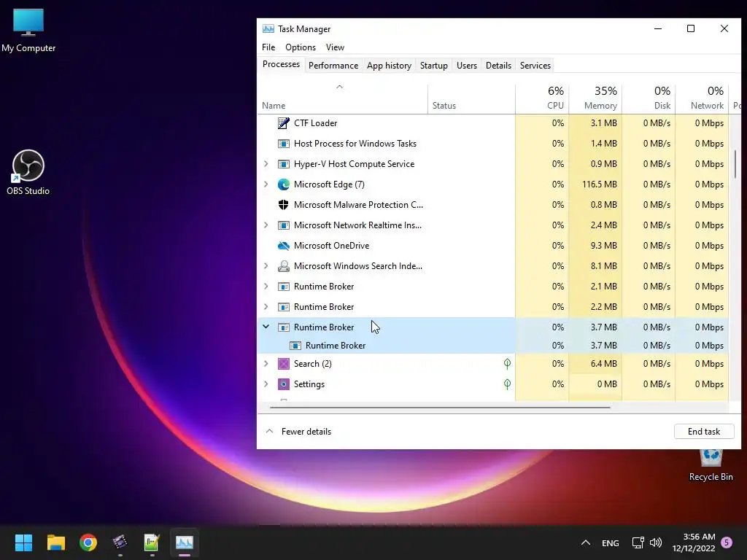This screenshot has height=560, width=747.
Task: Open the notification badge showing 5
Action: point(727,542)
